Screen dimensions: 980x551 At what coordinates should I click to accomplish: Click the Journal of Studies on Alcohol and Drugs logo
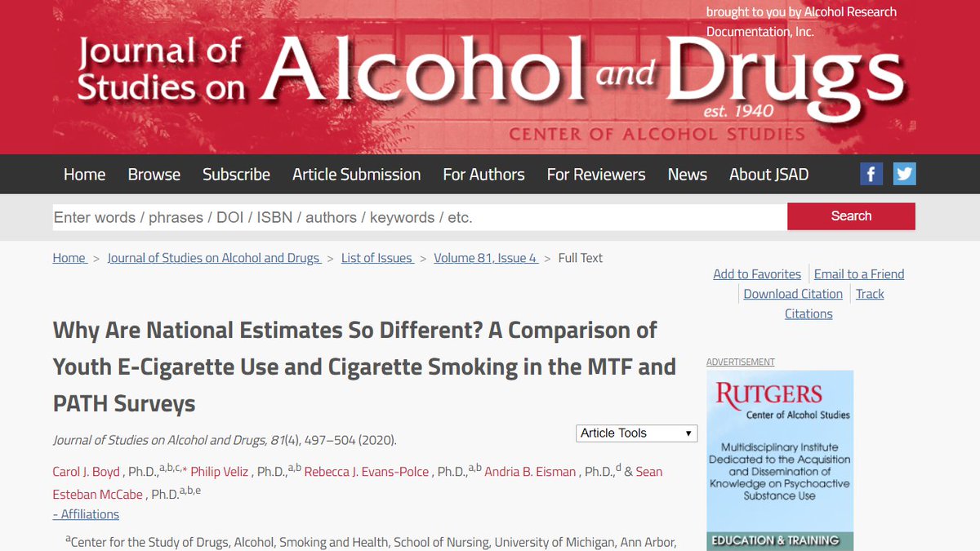(x=490, y=82)
